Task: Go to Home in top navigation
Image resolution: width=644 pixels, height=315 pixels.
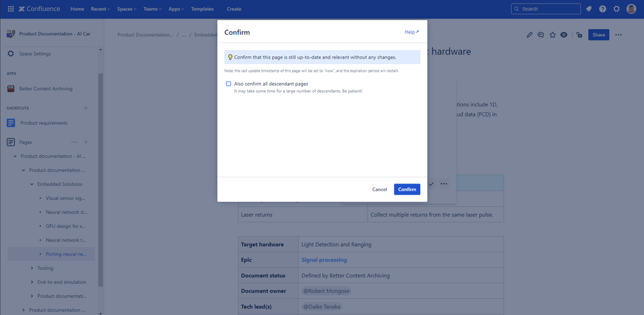Action: [77, 9]
